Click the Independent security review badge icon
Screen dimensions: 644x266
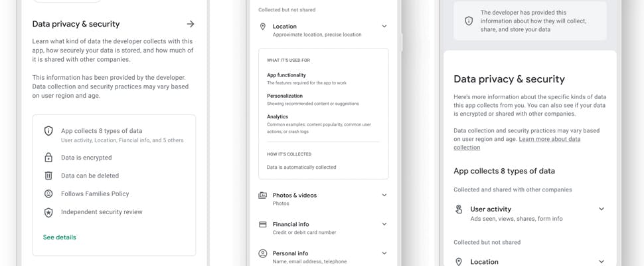[48, 212]
